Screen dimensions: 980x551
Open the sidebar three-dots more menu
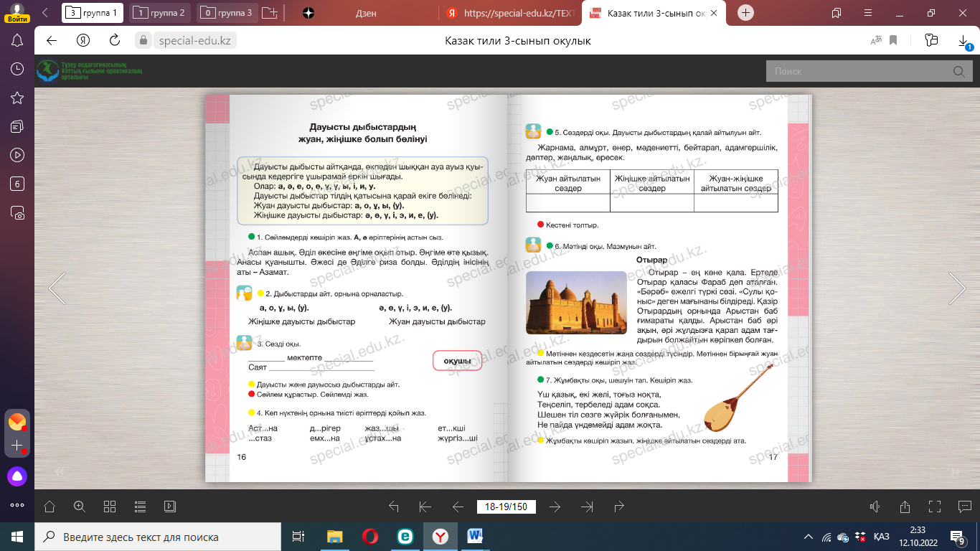[17, 505]
